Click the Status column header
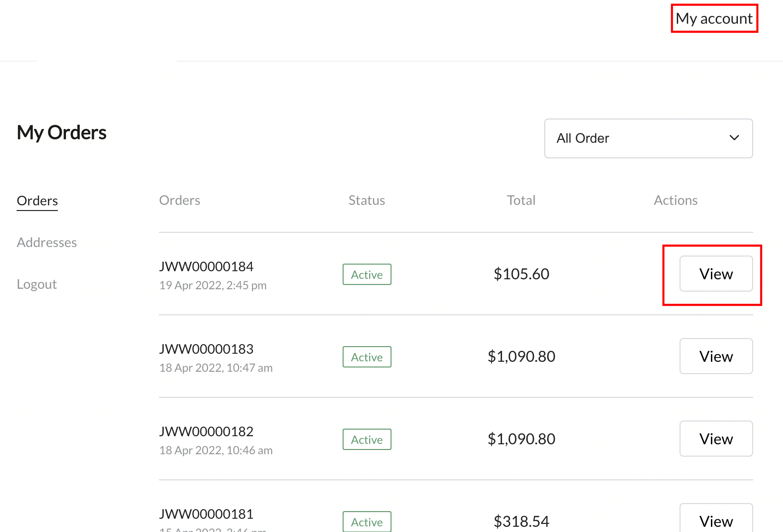Viewport: 783px width, 532px height. click(366, 200)
